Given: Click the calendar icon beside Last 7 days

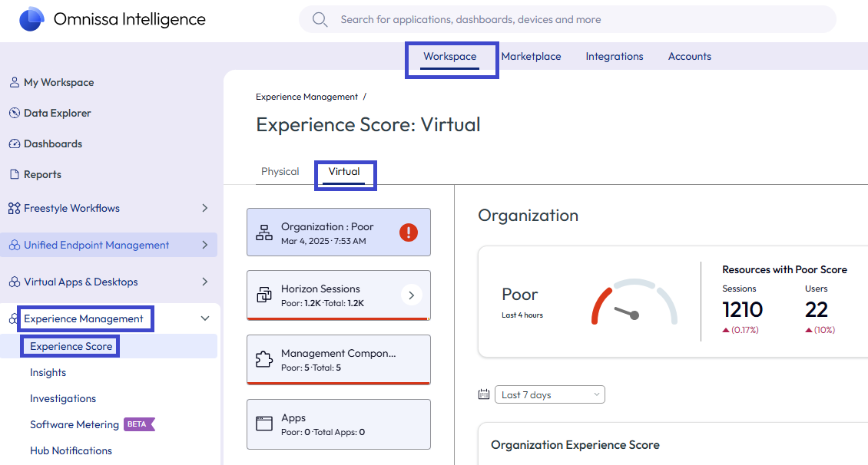Looking at the screenshot, I should 484,394.
